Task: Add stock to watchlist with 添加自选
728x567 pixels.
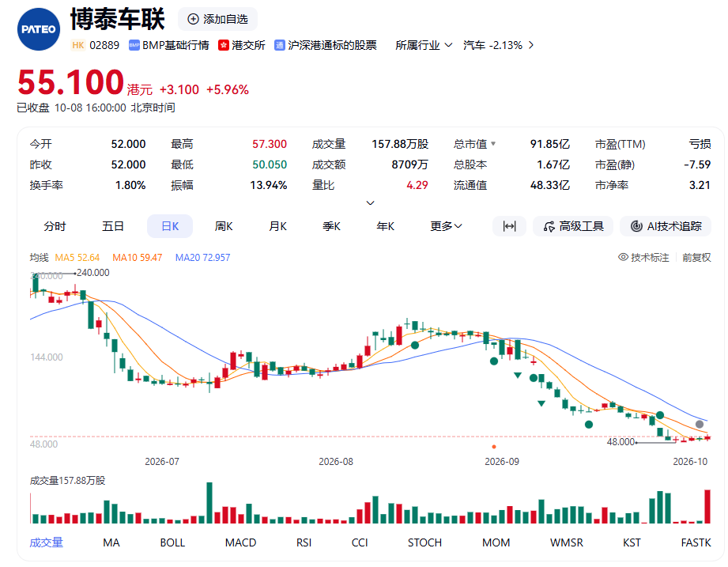Action: (217, 19)
